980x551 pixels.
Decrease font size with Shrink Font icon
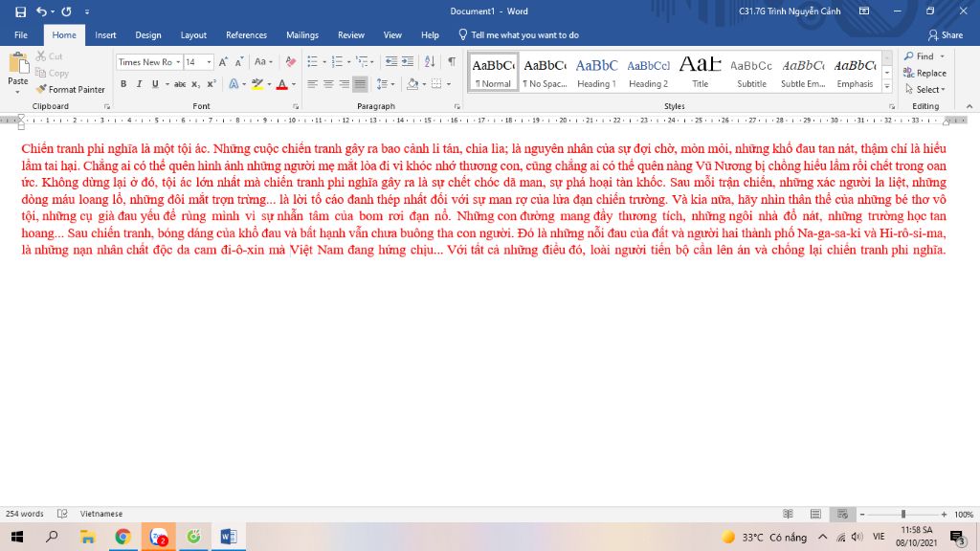click(239, 62)
